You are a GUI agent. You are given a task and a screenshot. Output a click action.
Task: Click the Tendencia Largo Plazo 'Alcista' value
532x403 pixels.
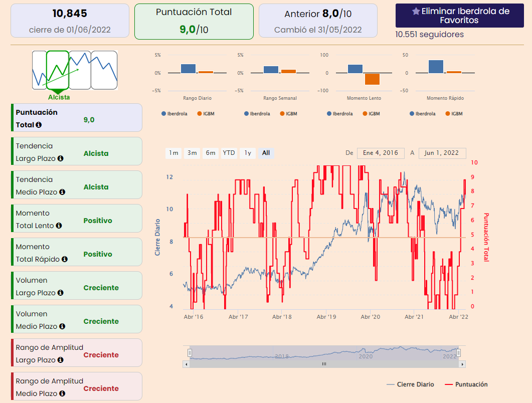(96, 153)
